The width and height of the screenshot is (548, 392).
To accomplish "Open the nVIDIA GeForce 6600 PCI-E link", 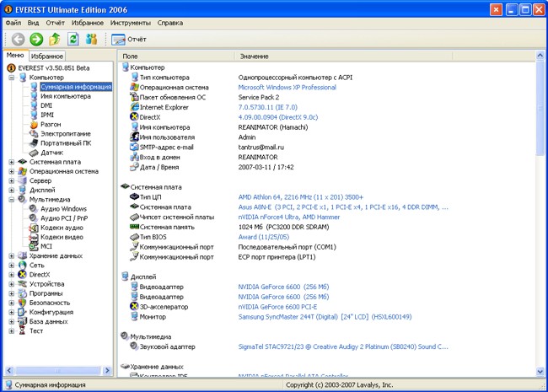I will (x=277, y=307).
